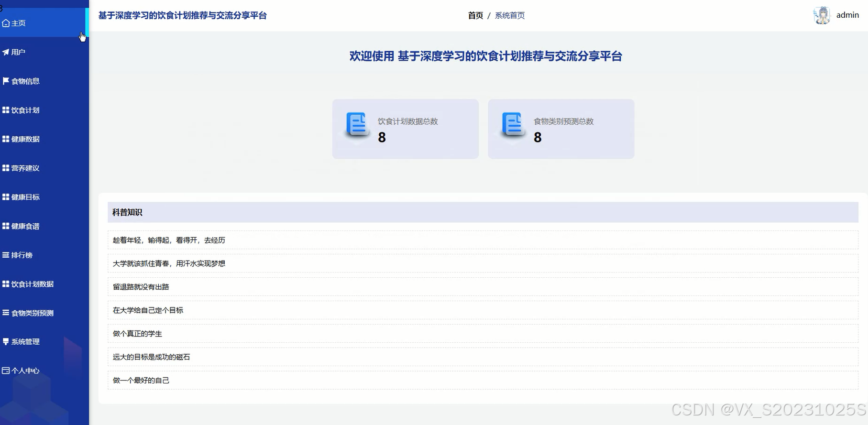Select the 营养建议 sidebar label
Screen dimensions: 868x425
(x=25, y=168)
